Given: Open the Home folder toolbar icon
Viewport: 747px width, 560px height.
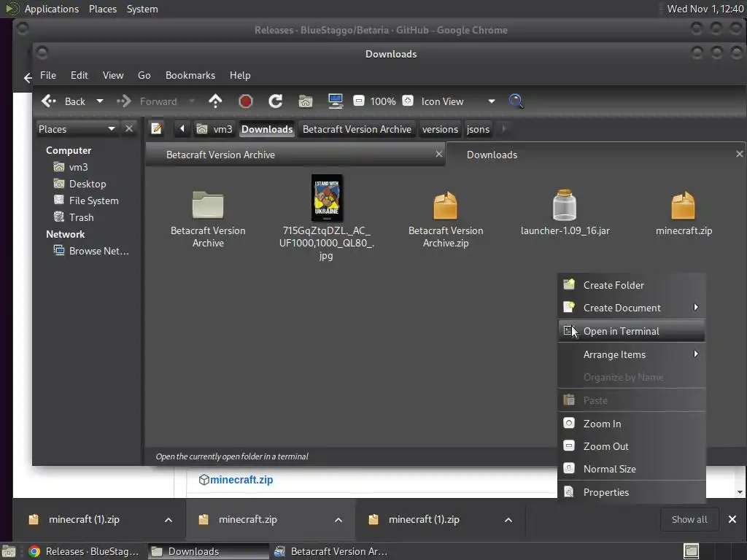Looking at the screenshot, I should click(x=306, y=101).
